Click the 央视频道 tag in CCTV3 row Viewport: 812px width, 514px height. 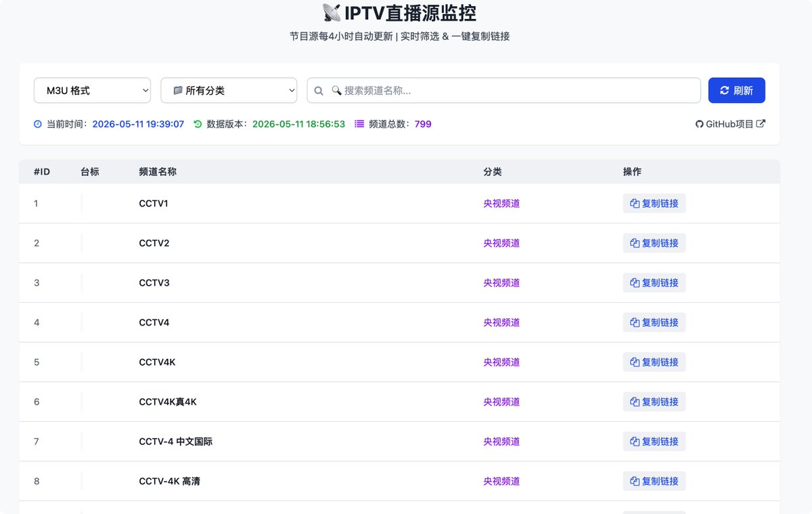[x=501, y=283]
